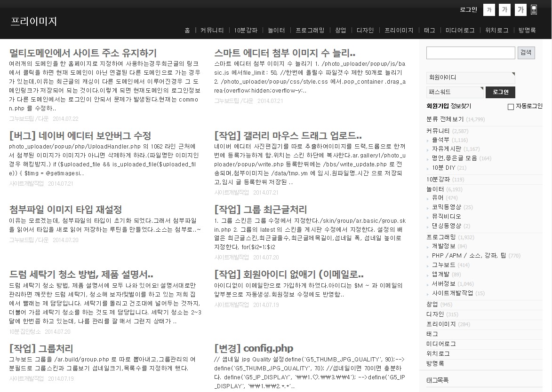Open the 사이트개발작업 subcategory in sidebar
The height and width of the screenshot is (392, 552).
click(452, 293)
